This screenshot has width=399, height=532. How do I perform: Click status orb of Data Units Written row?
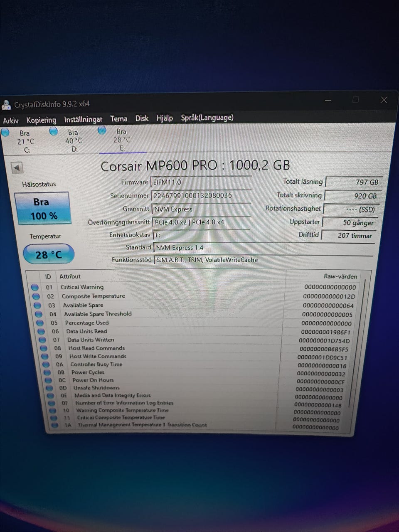coord(42,340)
